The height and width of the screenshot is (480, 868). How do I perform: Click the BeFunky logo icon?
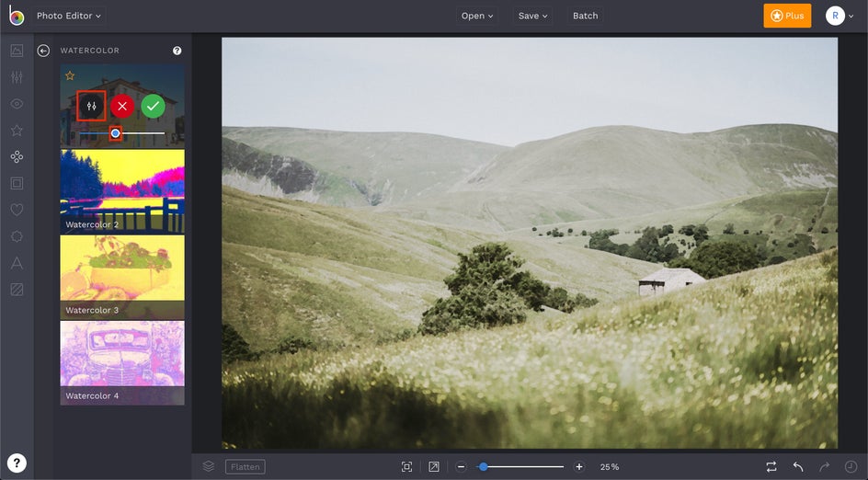click(16, 16)
